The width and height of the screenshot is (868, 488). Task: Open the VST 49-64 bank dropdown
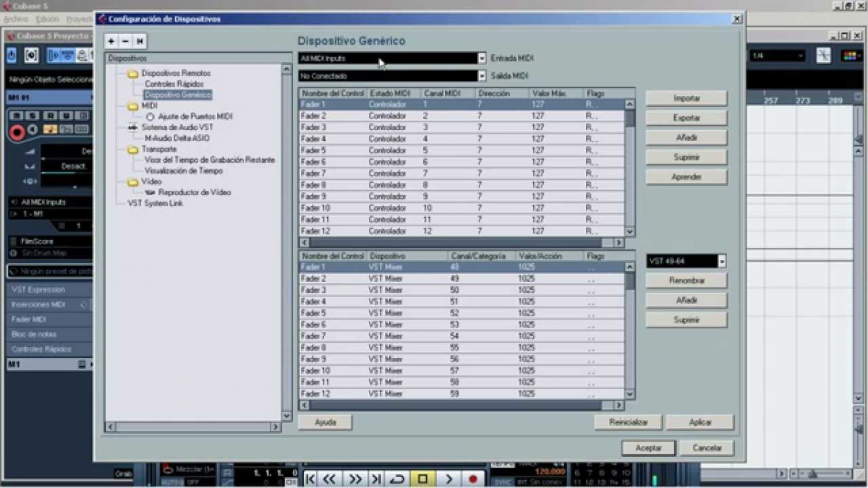722,261
